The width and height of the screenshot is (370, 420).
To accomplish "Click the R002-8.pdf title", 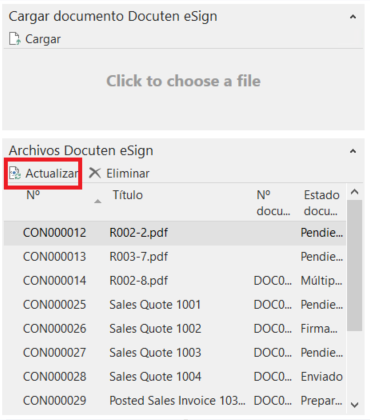I will click(x=139, y=281).
